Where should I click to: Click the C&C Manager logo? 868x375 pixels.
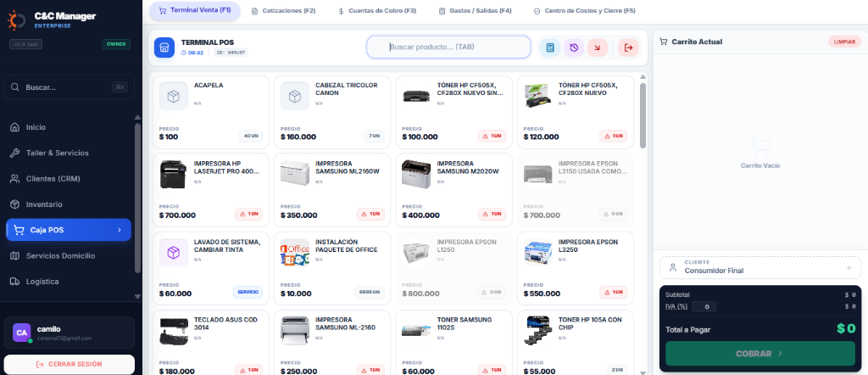point(16,20)
